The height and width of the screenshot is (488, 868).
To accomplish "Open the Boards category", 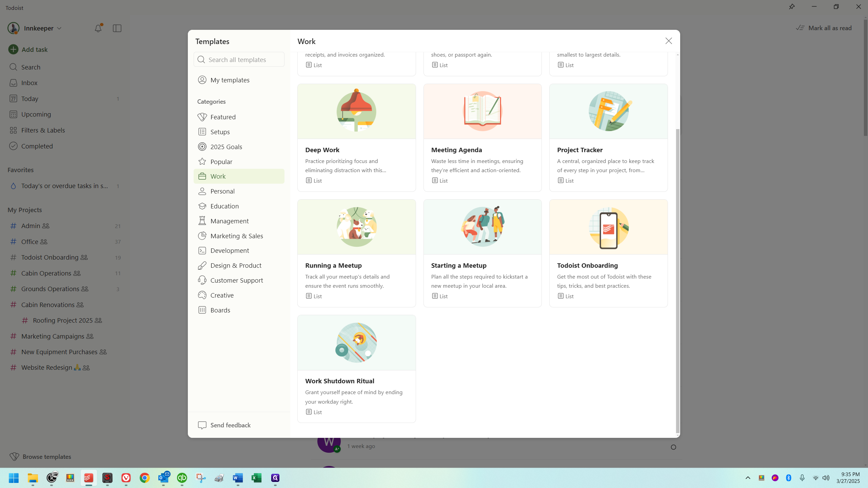I will [x=239, y=310].
